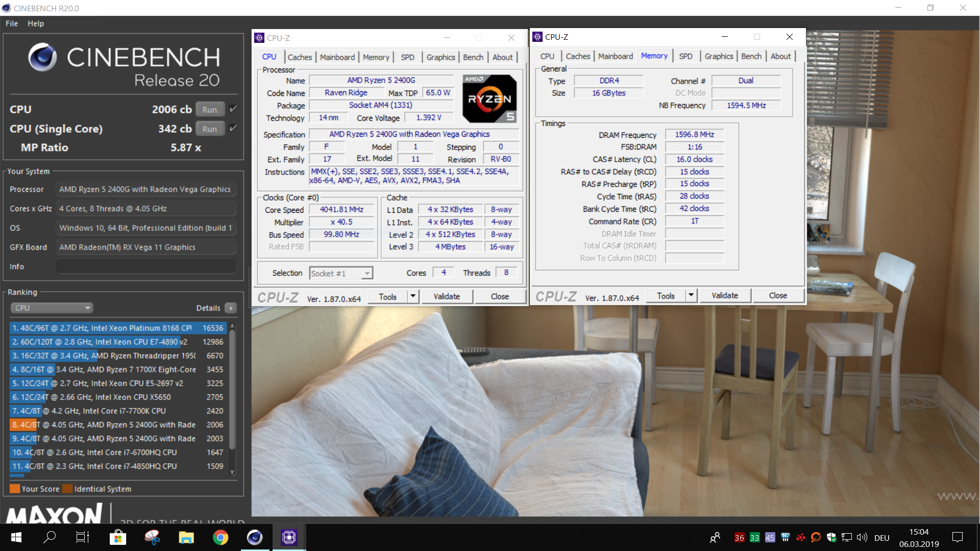Open the volume speaker tray icon
This screenshot has width=980, height=551.
coord(862,537)
